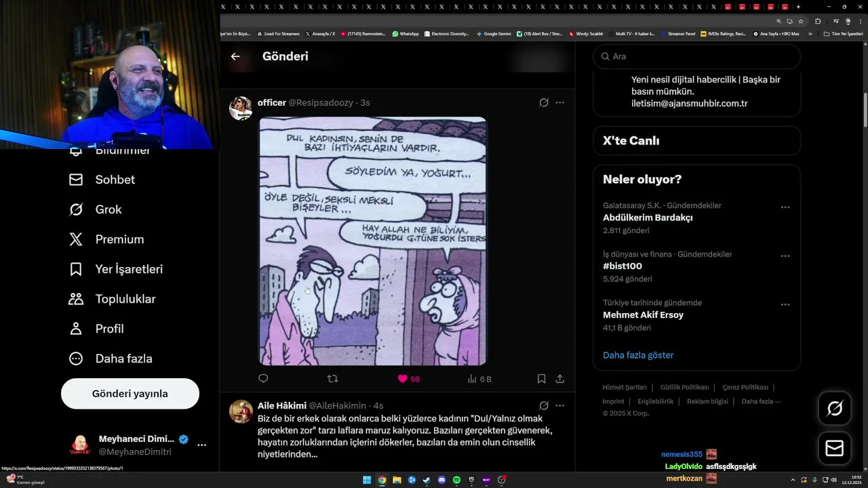
Task: Open ajansmuhbir.com.tr contact email text
Action: (x=690, y=104)
